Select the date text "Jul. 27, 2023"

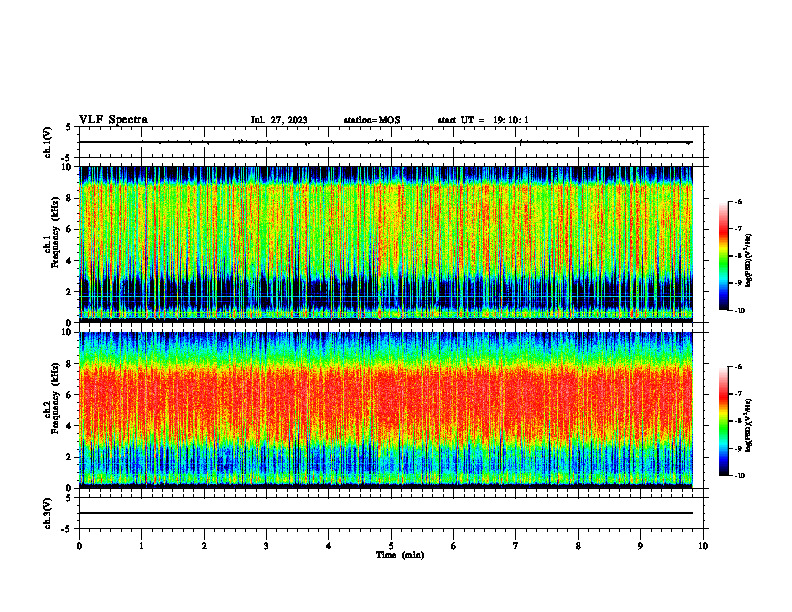279,120
